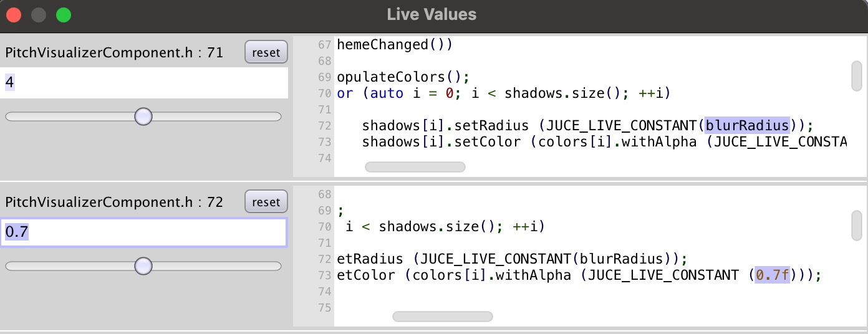This screenshot has width=868, height=334.
Task: Click the Live Values window title
Action: (x=432, y=14)
